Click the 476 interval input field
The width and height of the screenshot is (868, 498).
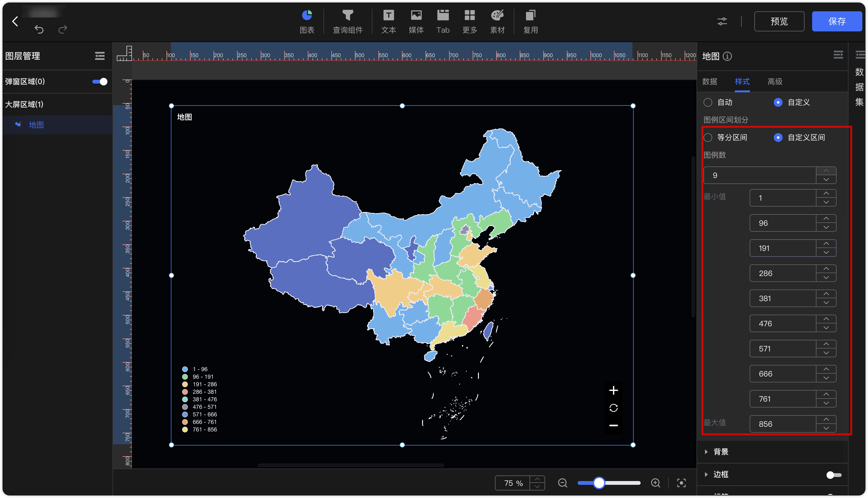click(783, 323)
